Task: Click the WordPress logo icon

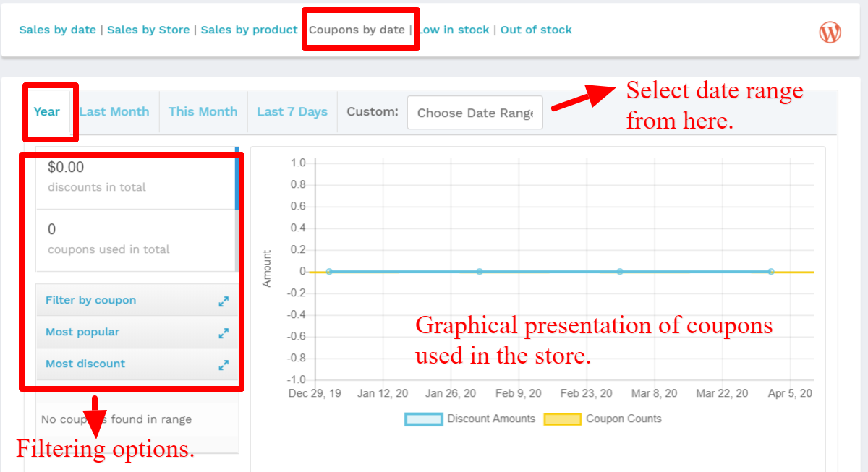Action: pos(830,32)
